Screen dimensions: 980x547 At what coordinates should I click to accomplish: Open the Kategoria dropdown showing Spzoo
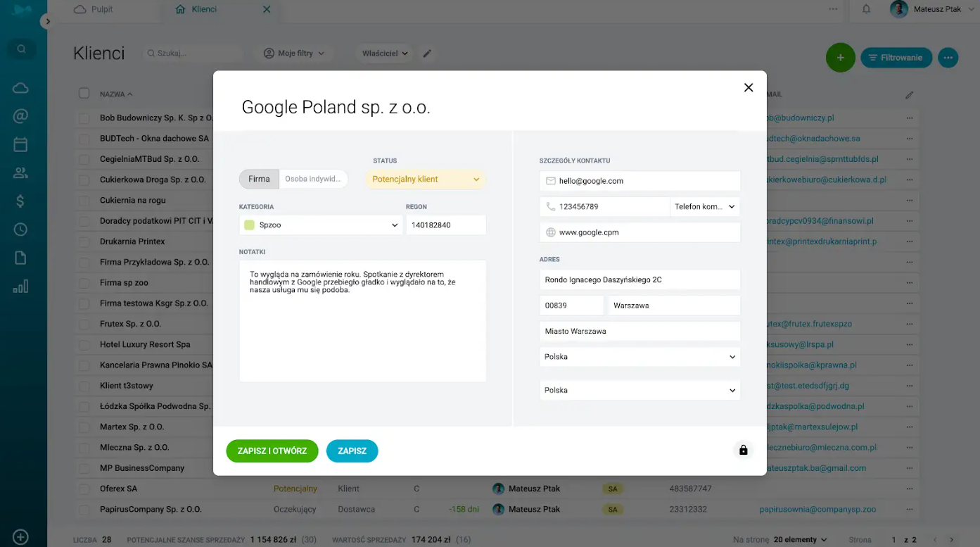click(x=321, y=225)
